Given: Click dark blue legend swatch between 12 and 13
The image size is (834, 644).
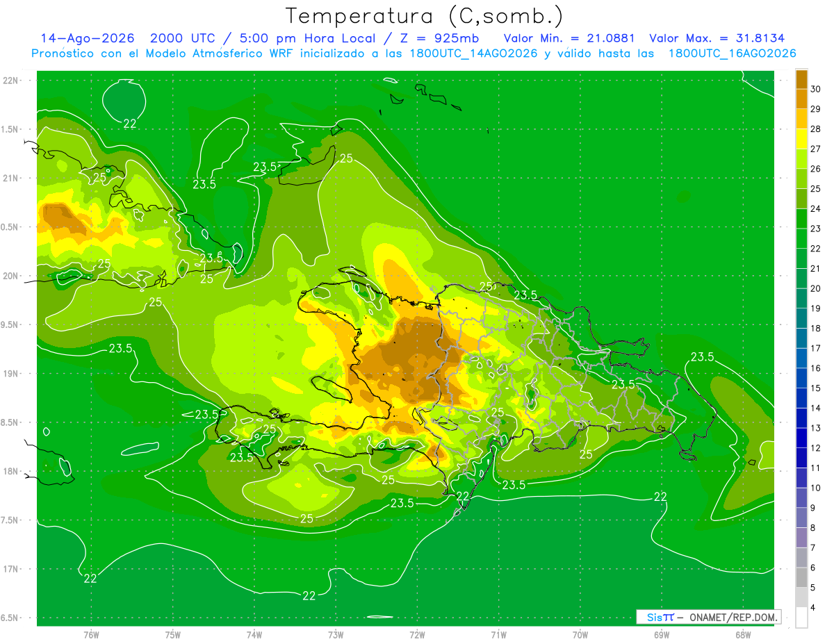Looking at the screenshot, I should (802, 438).
